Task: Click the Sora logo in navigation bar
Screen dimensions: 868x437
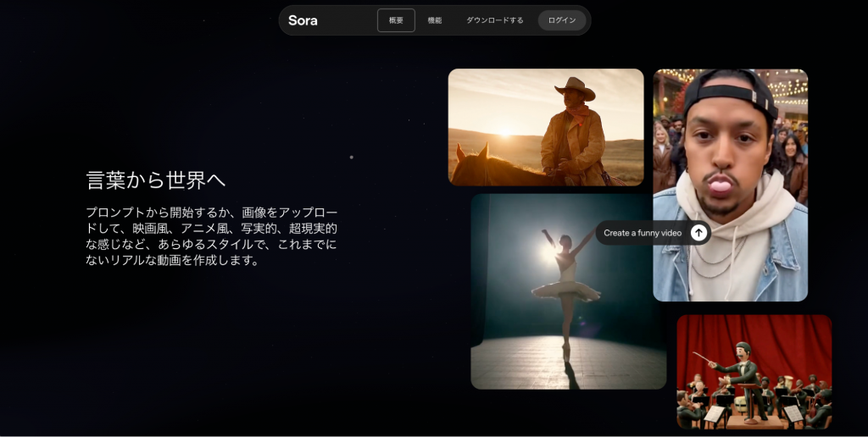Action: click(303, 20)
